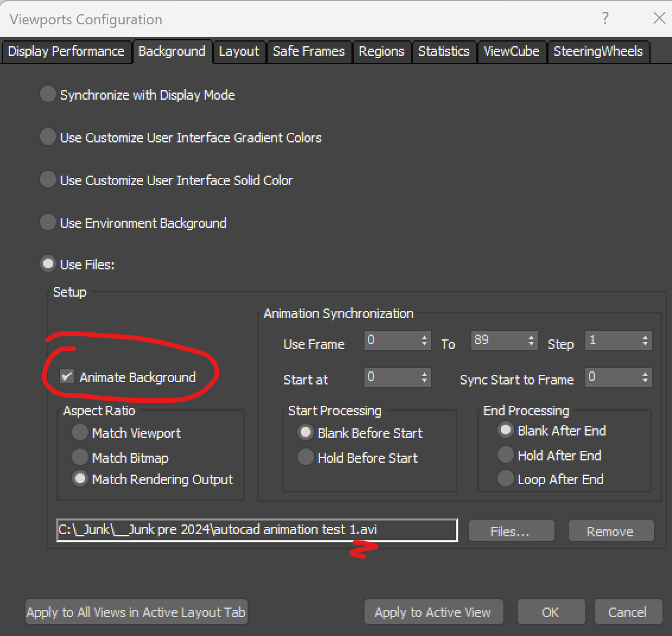The image size is (672, 636).
Task: Select Hold Before Start processing
Action: (x=305, y=457)
